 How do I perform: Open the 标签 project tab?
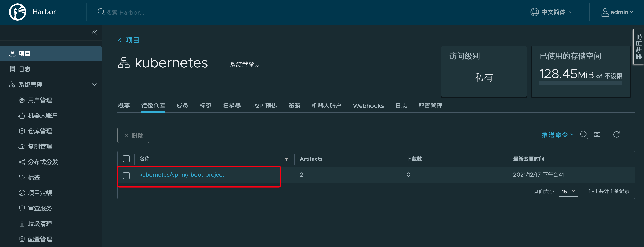point(205,106)
